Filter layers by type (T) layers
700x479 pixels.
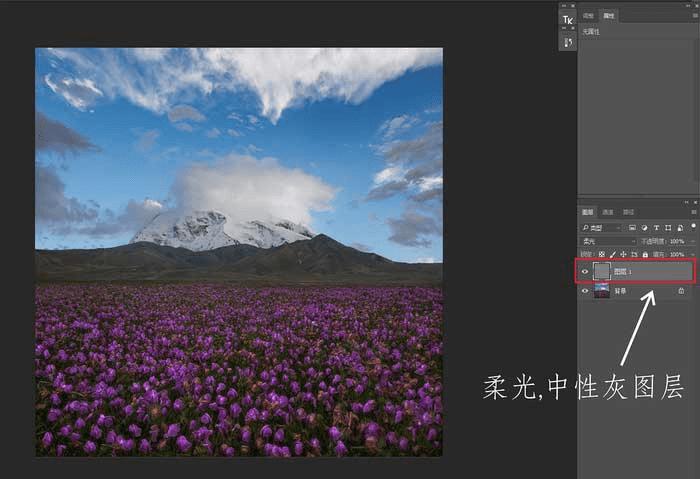point(656,228)
